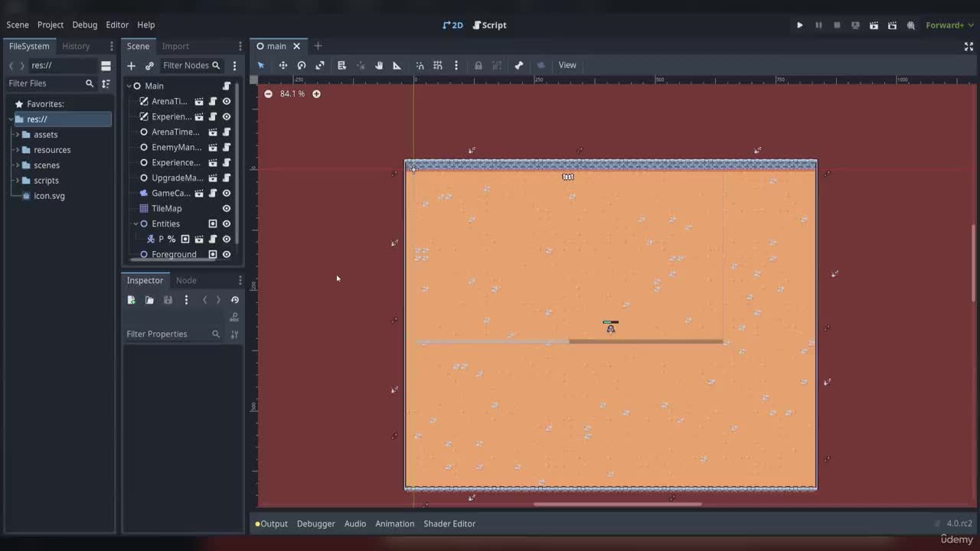Open the Debug menu
980x551 pixels.
[85, 25]
